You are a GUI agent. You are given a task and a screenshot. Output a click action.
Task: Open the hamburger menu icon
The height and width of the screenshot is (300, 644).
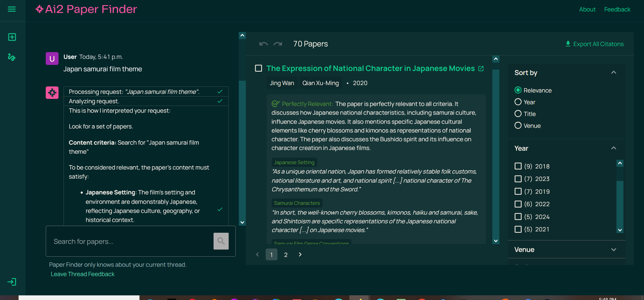click(x=12, y=9)
